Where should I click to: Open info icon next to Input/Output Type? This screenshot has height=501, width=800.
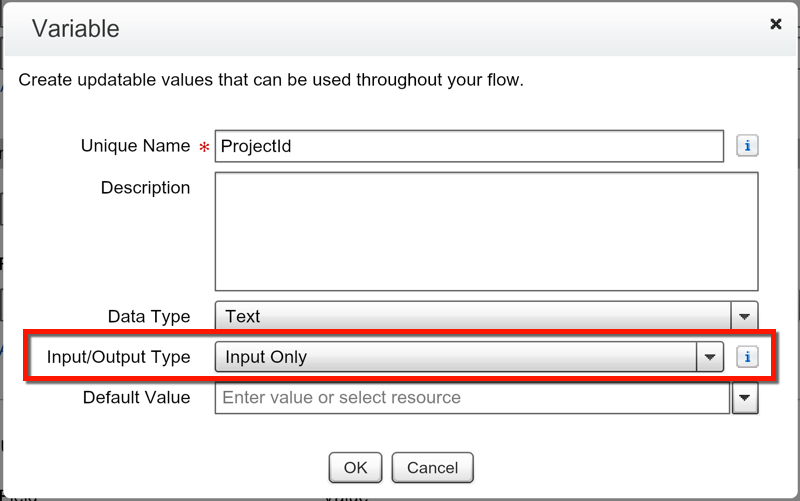click(x=747, y=357)
